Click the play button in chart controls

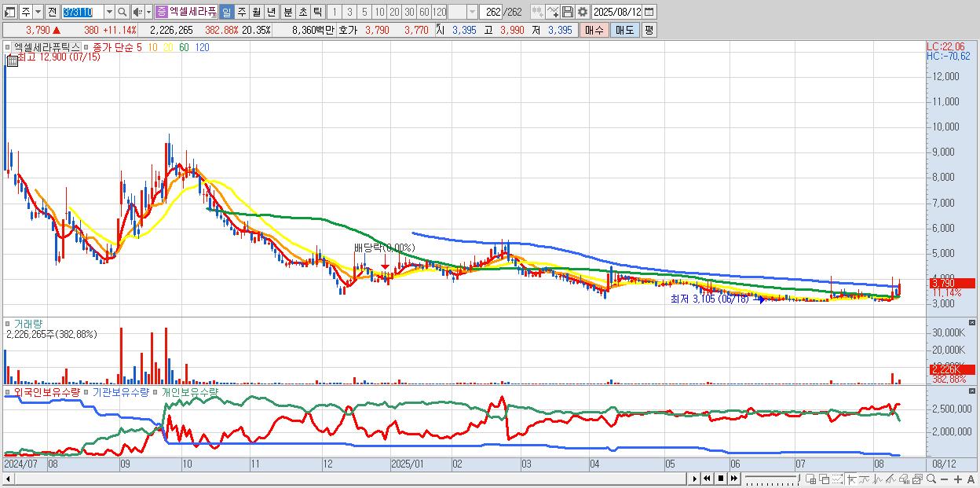(695, 479)
